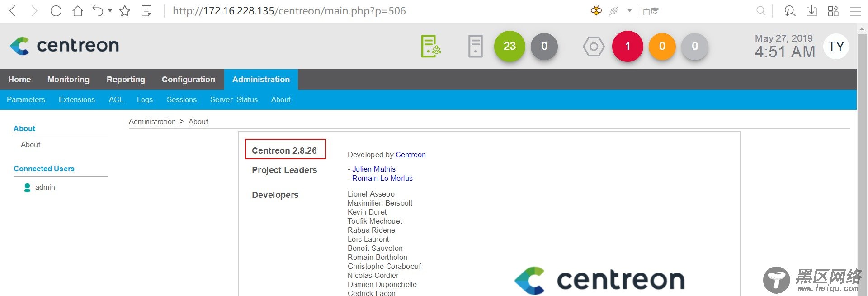
Task: Click the browser forward arrow
Action: pyautogui.click(x=34, y=11)
